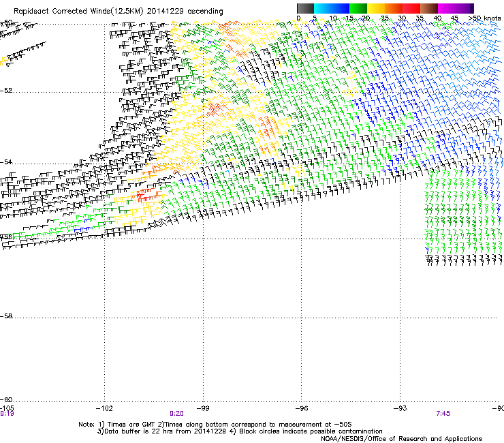The width and height of the screenshot is (504, 443).
Task: Click the '-99' longitude label
Action: click(x=203, y=408)
